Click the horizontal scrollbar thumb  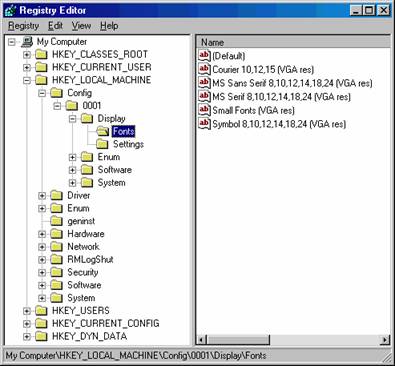[x=238, y=340]
